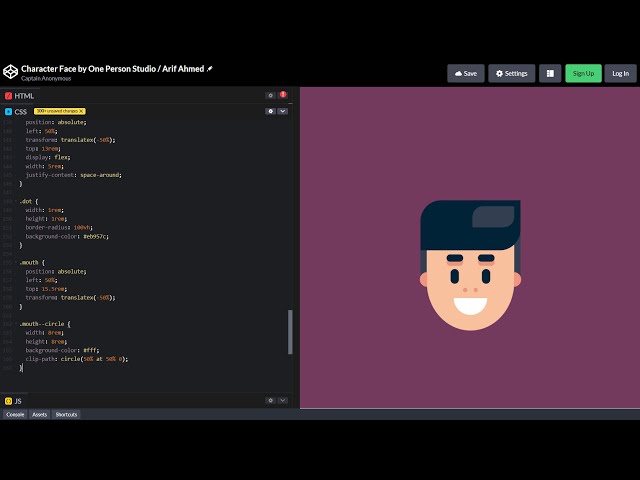The width and height of the screenshot is (640, 480).
Task: Click the 'background-color: #eb957c;' line
Action: 67,236
